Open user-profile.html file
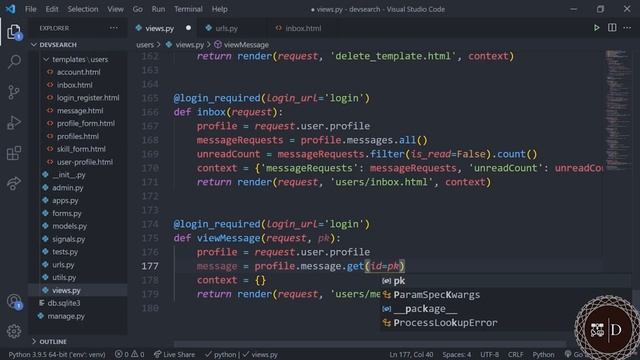This screenshot has height=360, width=640. pyautogui.click(x=85, y=162)
